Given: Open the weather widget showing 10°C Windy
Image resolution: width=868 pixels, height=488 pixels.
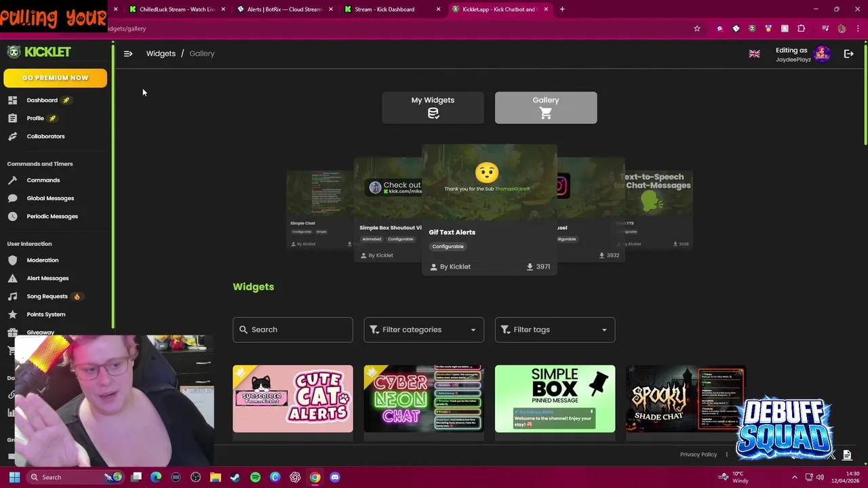Looking at the screenshot, I should pos(734,477).
